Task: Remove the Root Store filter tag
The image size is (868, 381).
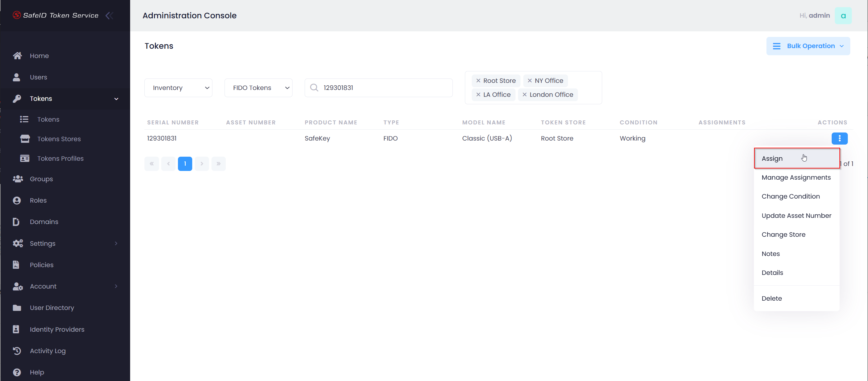Action: [x=478, y=80]
